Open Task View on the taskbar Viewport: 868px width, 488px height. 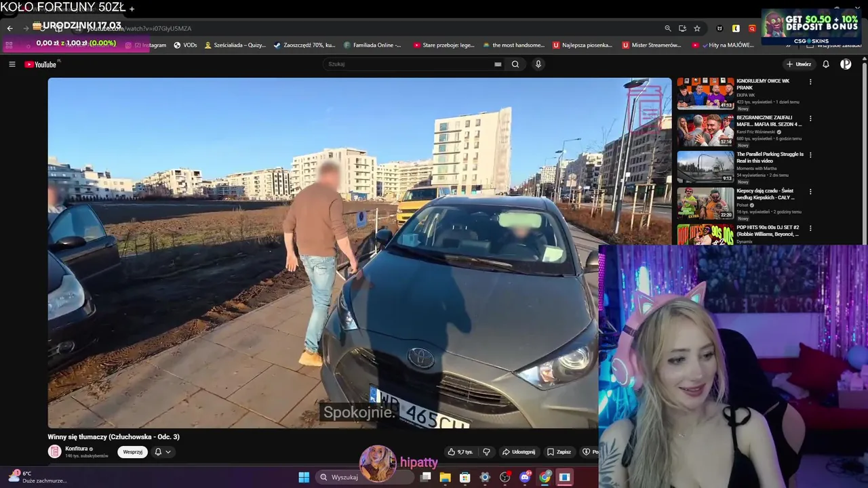[425, 477]
